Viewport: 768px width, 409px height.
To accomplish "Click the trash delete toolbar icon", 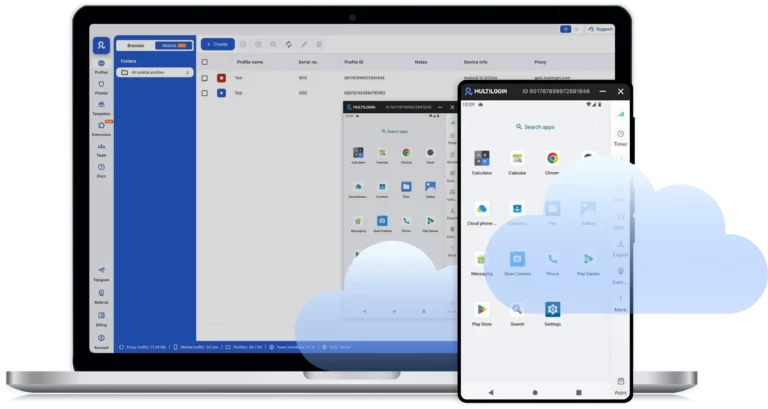I will 319,44.
